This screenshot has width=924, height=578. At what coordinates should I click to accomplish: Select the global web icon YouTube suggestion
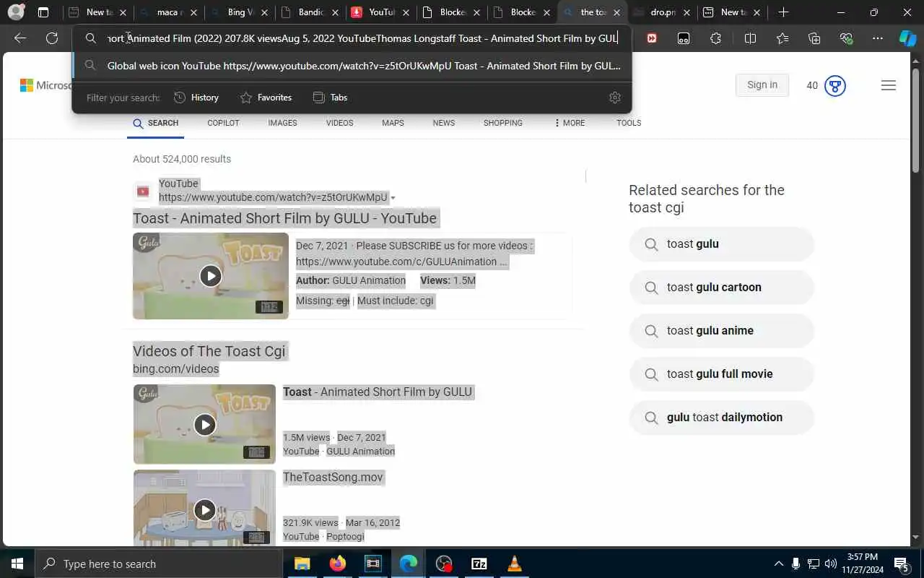coord(352,66)
